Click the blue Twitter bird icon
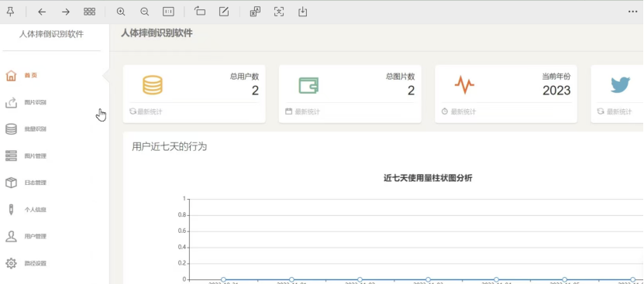The width and height of the screenshot is (644, 284). tap(620, 85)
